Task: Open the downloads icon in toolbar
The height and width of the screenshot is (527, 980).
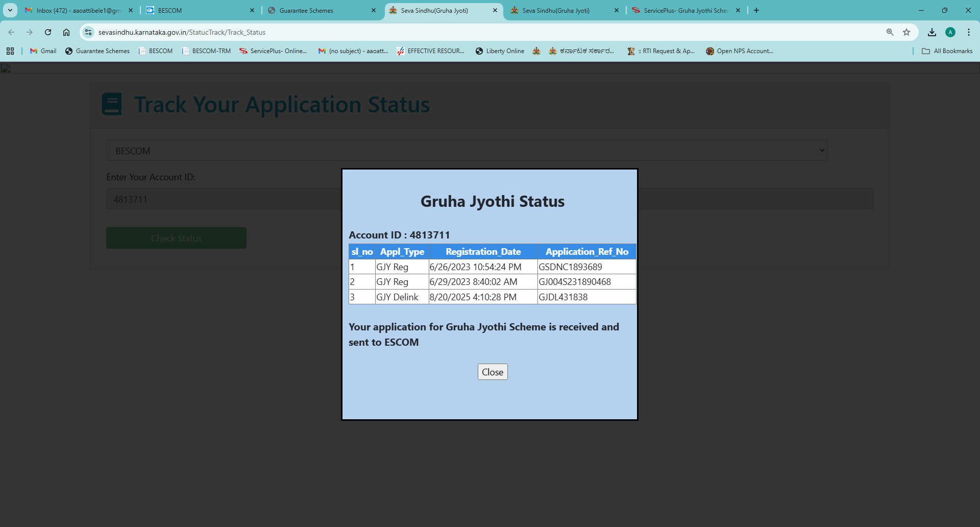Action: [x=932, y=32]
